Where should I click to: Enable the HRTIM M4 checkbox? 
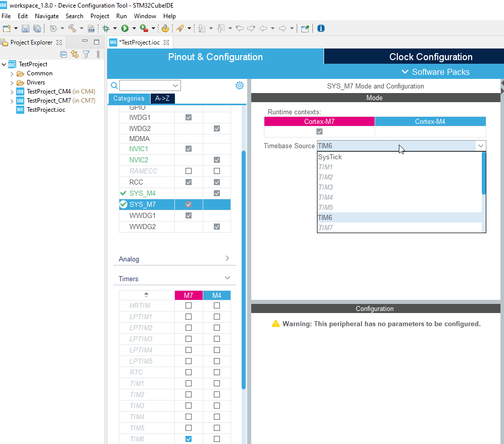(217, 305)
